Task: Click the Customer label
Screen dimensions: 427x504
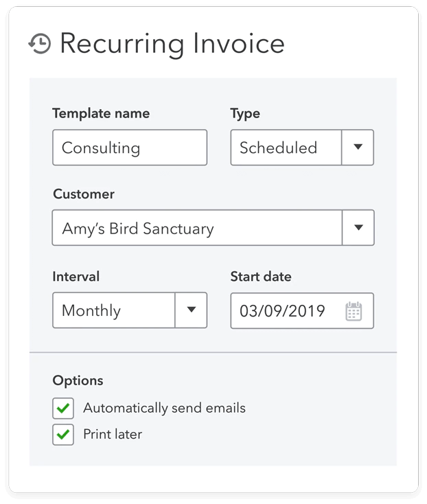Action: (84, 194)
